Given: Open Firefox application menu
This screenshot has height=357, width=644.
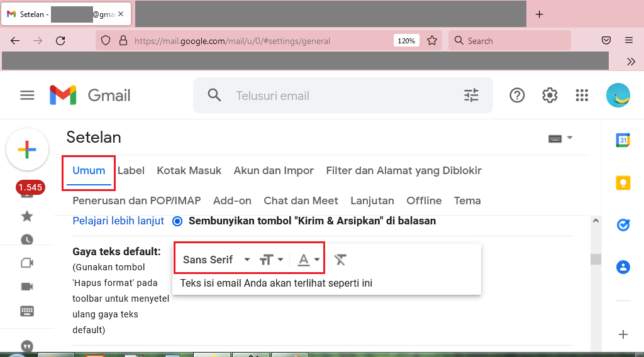Looking at the screenshot, I should coord(629,40).
